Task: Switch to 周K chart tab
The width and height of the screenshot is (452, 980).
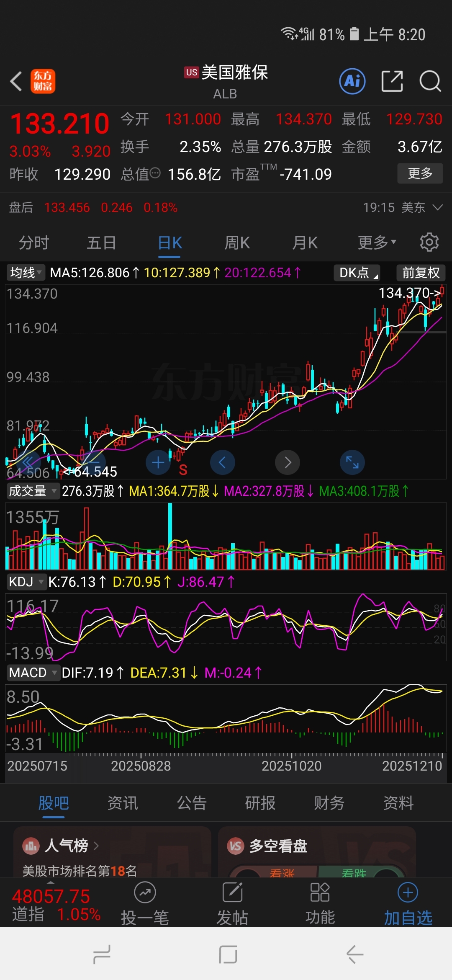Action: click(x=237, y=242)
